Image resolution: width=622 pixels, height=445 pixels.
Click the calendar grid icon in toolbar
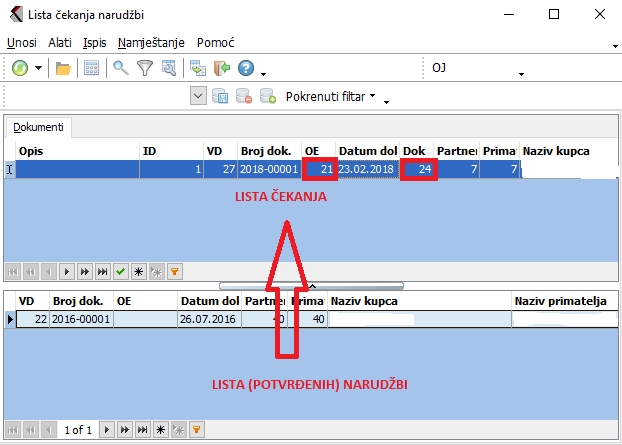coord(91,68)
